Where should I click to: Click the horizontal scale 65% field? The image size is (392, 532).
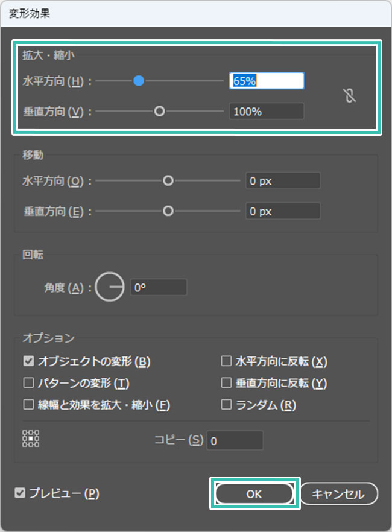point(266,81)
